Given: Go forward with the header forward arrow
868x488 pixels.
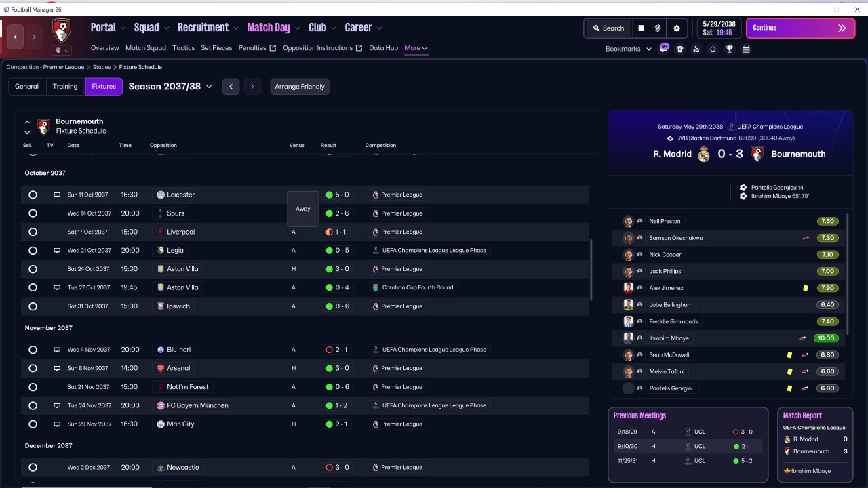Looking at the screenshot, I should [34, 37].
